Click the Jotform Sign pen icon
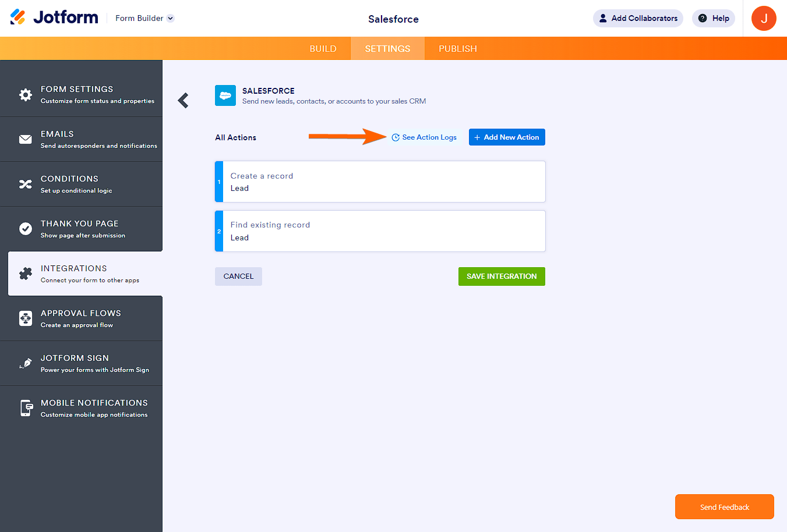 26,363
